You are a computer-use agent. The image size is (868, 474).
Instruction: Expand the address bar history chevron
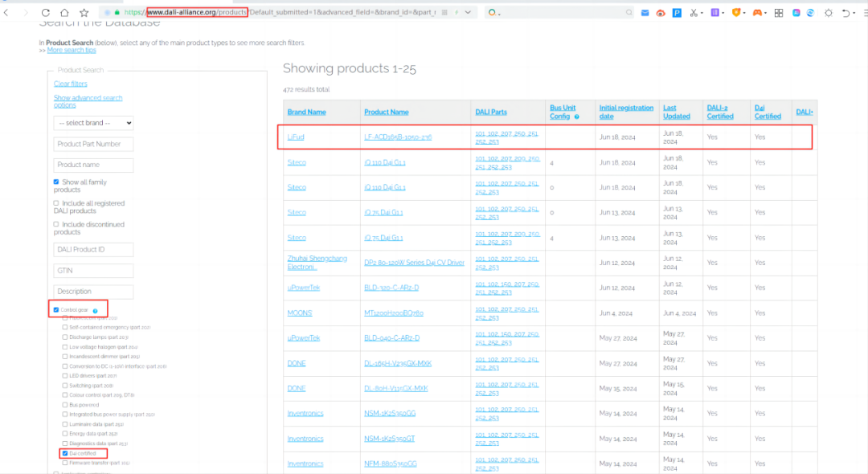pyautogui.click(x=468, y=12)
